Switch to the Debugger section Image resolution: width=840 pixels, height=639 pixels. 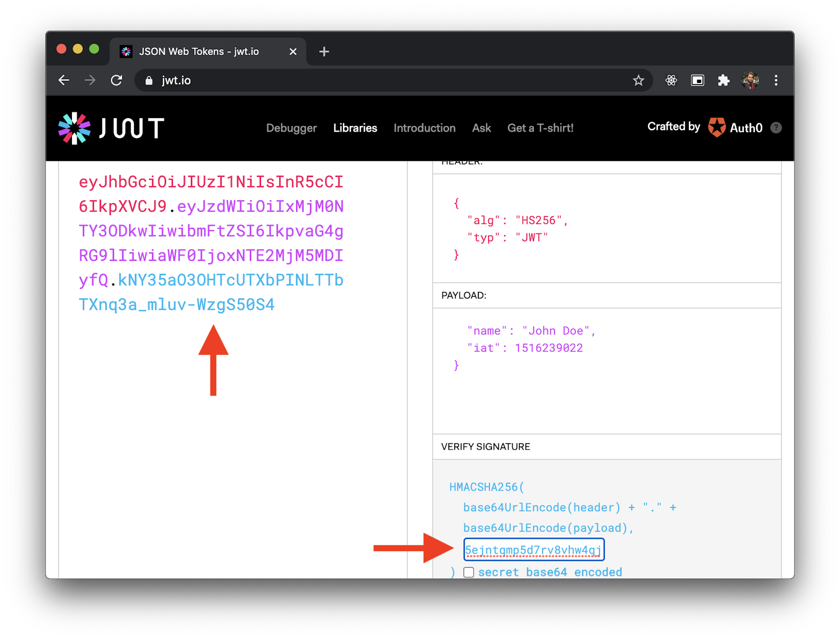pyautogui.click(x=291, y=128)
